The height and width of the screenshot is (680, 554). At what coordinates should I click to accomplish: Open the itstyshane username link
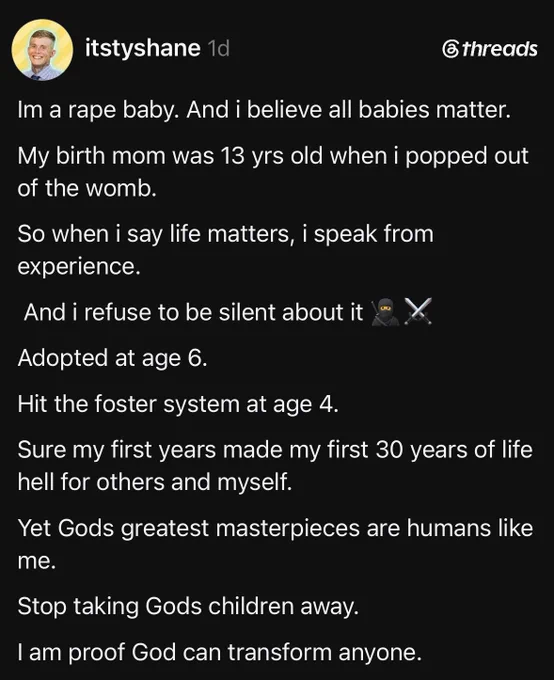point(143,48)
